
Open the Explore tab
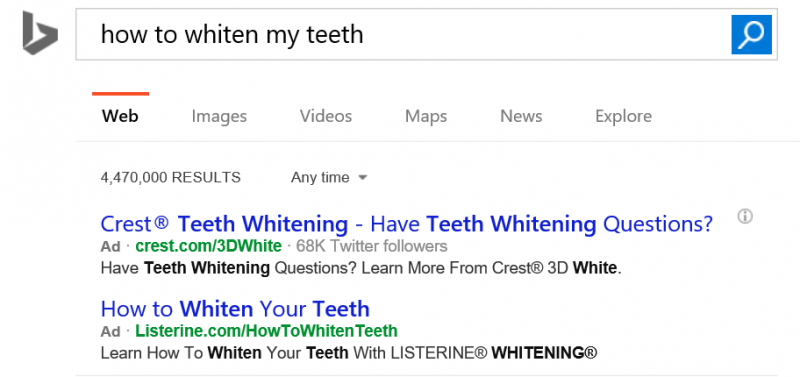pyautogui.click(x=623, y=116)
